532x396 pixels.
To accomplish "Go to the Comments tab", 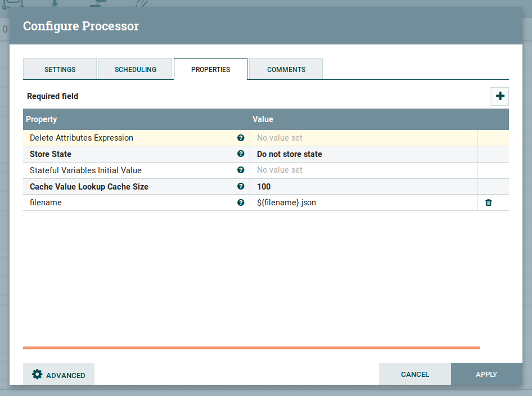I will (x=285, y=69).
